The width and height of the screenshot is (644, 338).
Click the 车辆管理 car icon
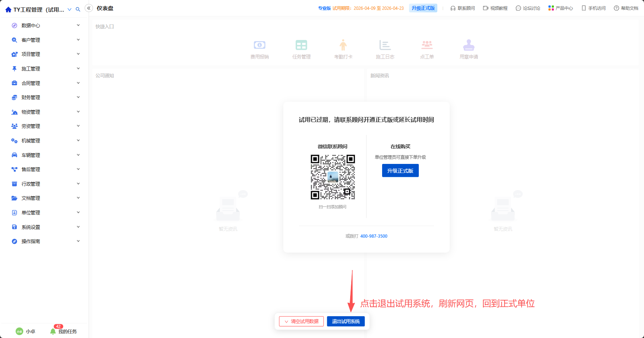(x=15, y=155)
